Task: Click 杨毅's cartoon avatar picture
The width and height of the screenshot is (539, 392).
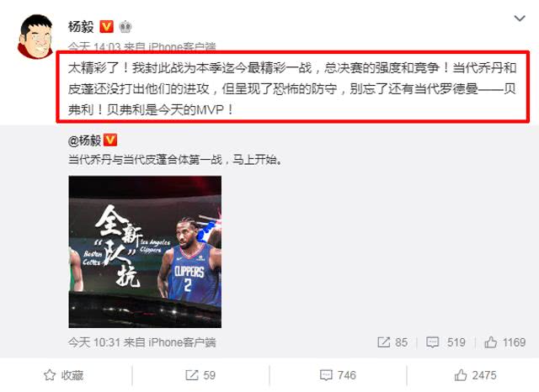Action: tap(35, 36)
